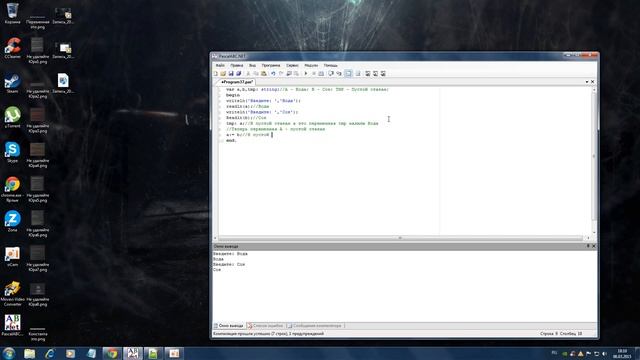This screenshot has height=360, width=640.
Task: Run the program with the play icon
Action: (x=306, y=73)
